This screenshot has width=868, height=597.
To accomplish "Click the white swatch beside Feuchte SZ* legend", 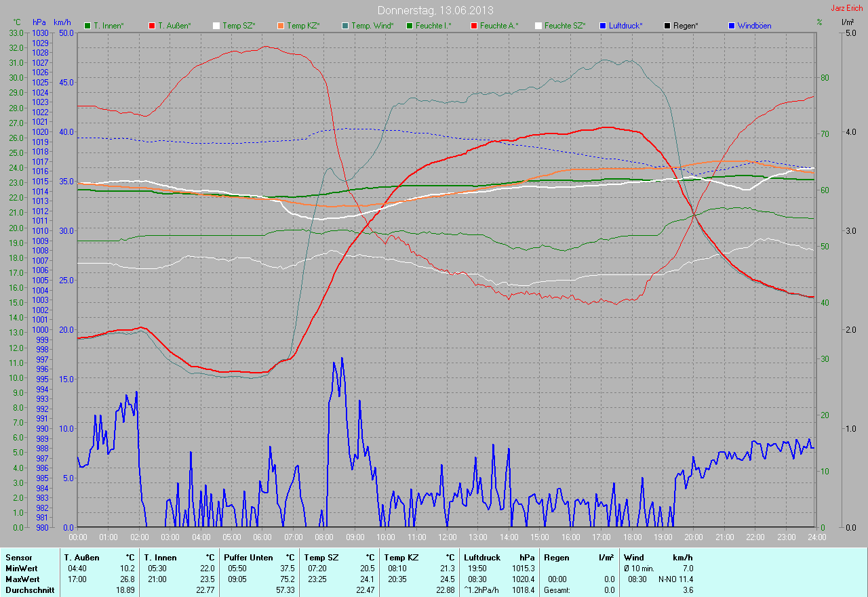I will pos(538,26).
